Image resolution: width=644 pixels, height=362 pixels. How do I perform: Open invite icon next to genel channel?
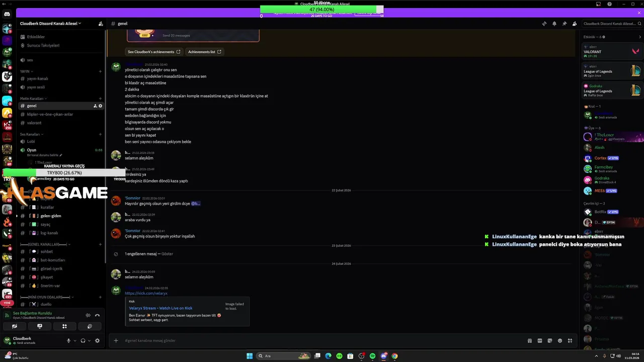coord(95,106)
